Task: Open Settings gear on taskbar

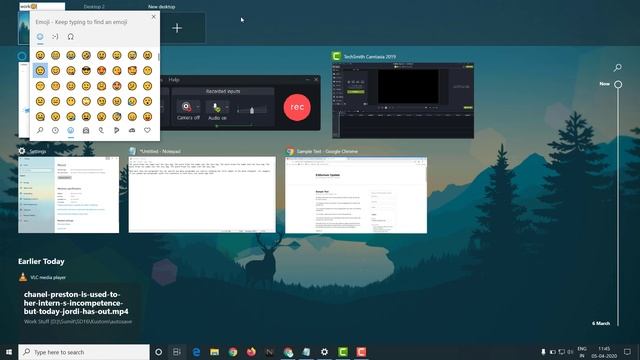Action: [324, 352]
